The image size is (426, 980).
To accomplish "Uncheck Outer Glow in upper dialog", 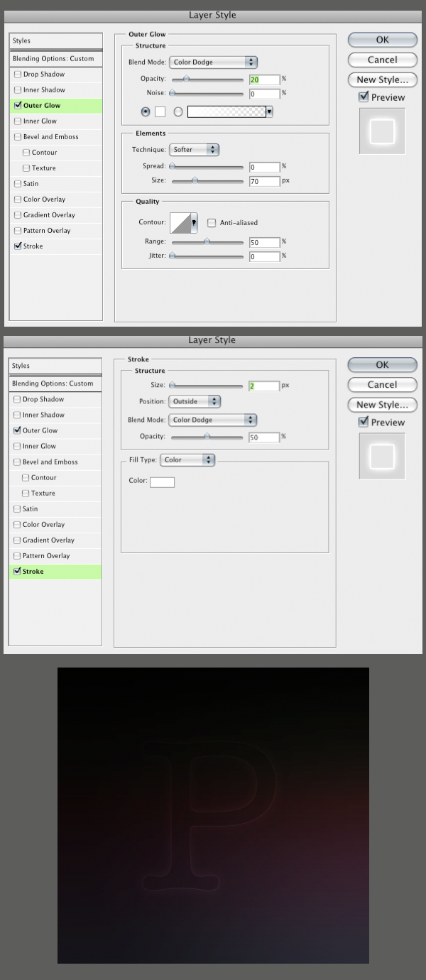I will [x=18, y=106].
